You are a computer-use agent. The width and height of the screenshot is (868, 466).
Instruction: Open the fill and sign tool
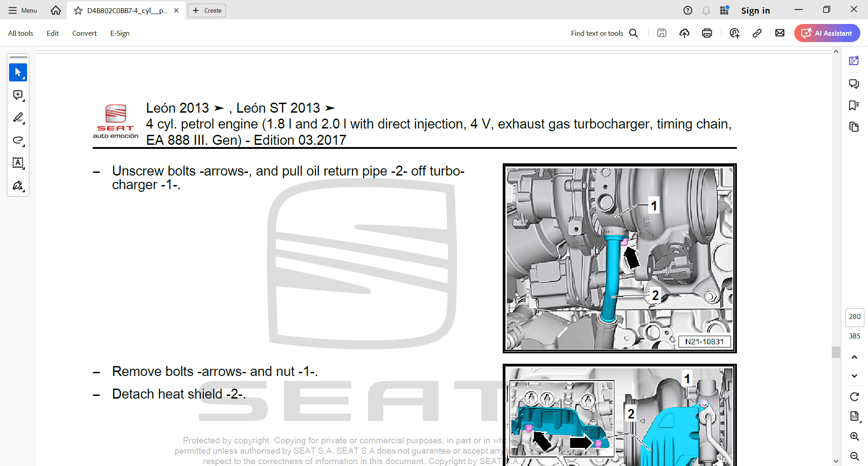pos(18,185)
